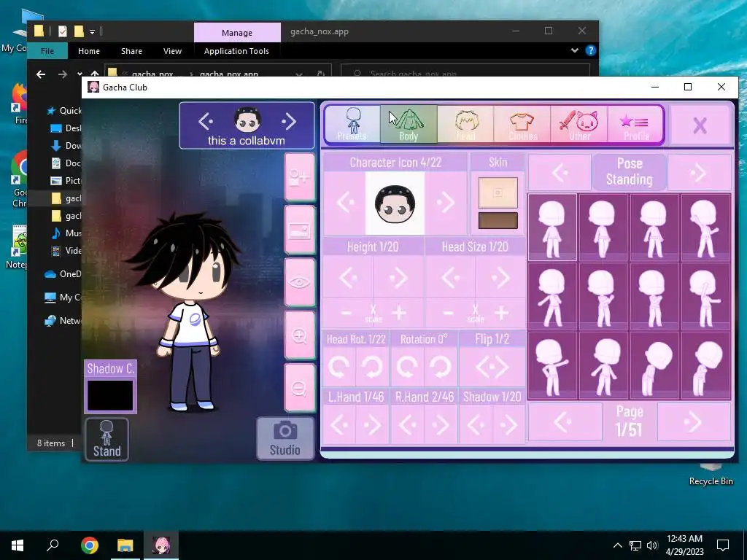This screenshot has height=560, width=747.
Task: Select next Character Icon arrow
Action: [446, 203]
